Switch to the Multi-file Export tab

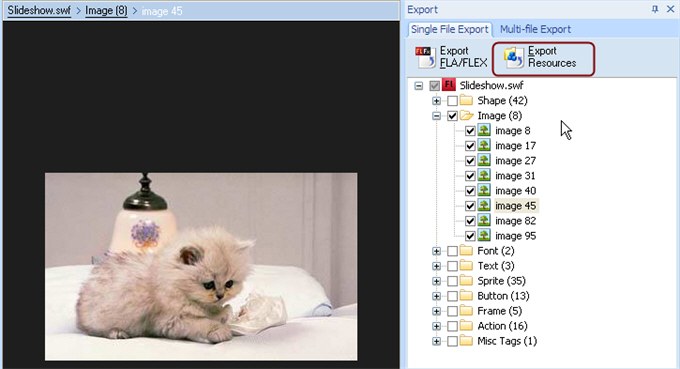tap(535, 29)
